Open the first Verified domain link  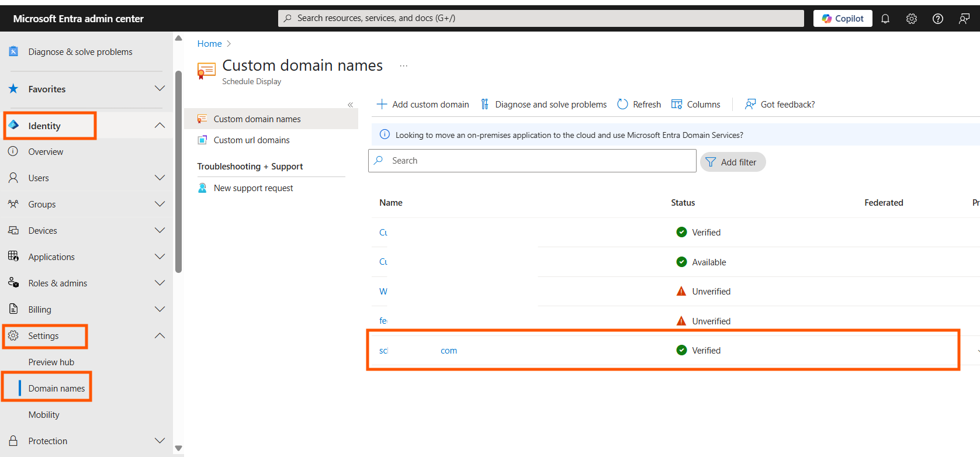point(383,233)
